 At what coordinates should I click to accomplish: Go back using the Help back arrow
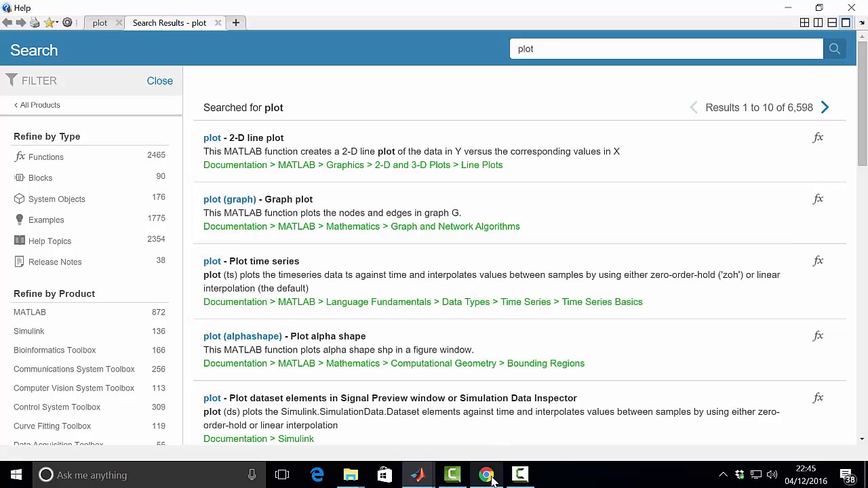coord(7,22)
